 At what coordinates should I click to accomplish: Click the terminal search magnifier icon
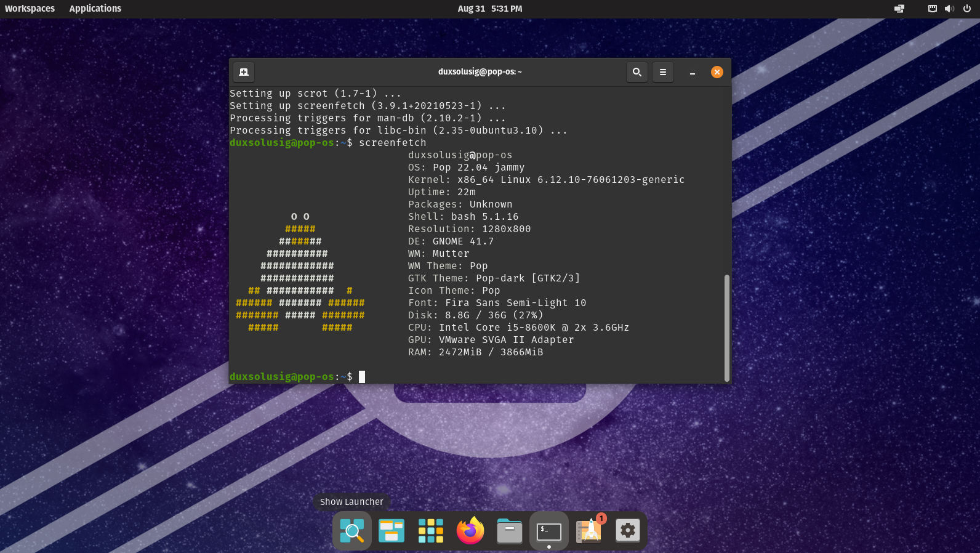pyautogui.click(x=637, y=72)
